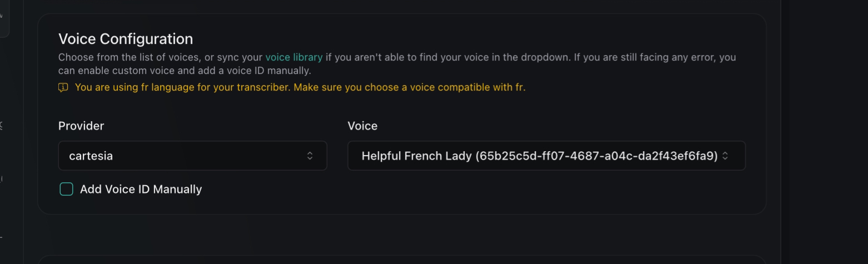Click the Add Voice ID Manually label
Viewport: 868px width, 264px height.
[141, 190]
